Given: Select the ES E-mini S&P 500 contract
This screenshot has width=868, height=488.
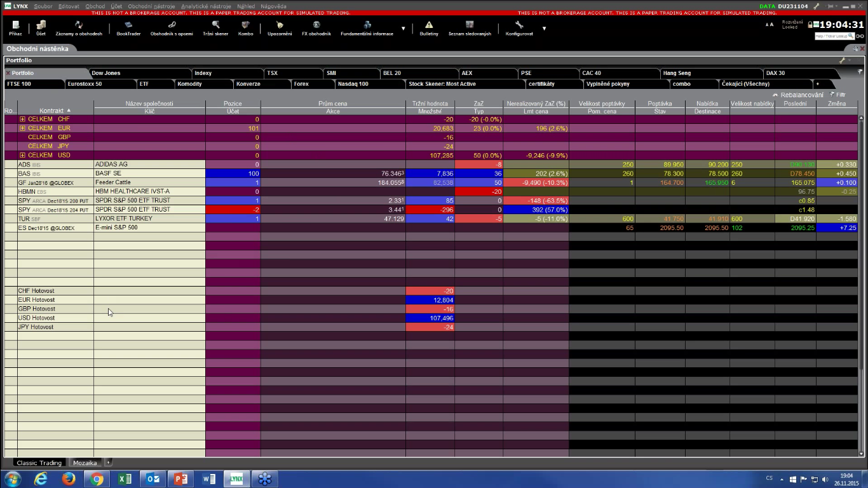Looking at the screenshot, I should click(55, 227).
